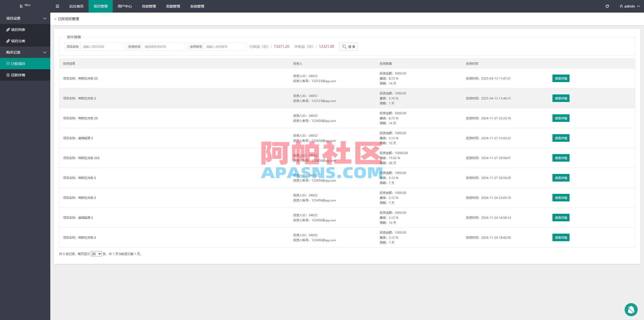644x320 pixels.
Task: Click the 搜索 button
Action: click(349, 46)
